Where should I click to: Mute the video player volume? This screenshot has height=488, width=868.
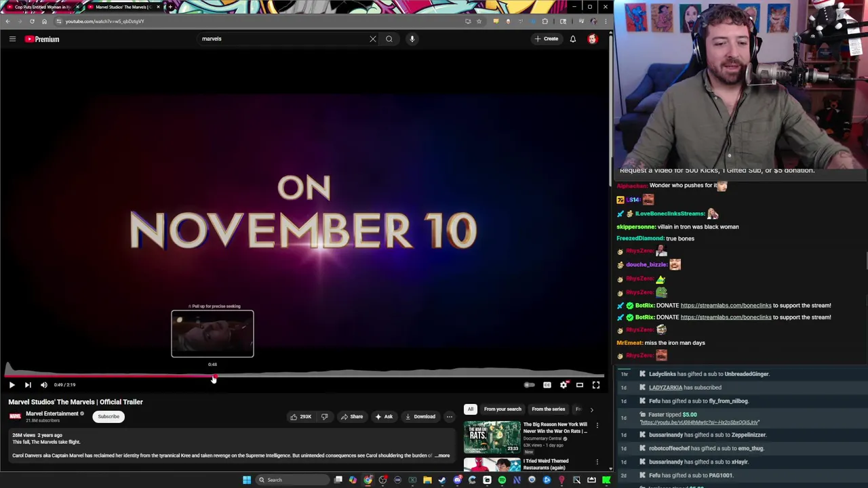click(x=44, y=385)
